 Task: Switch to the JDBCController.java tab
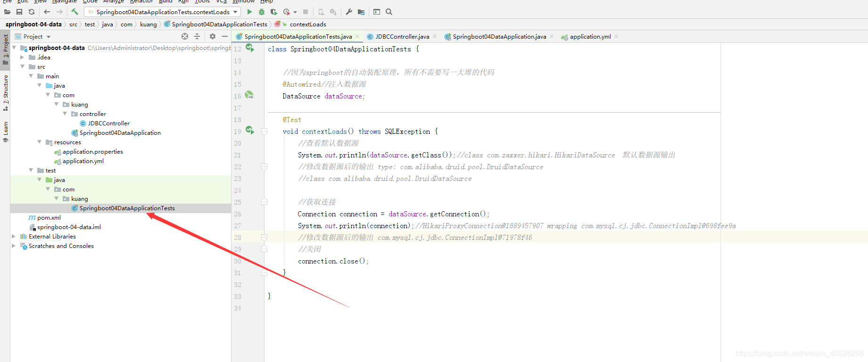[402, 36]
